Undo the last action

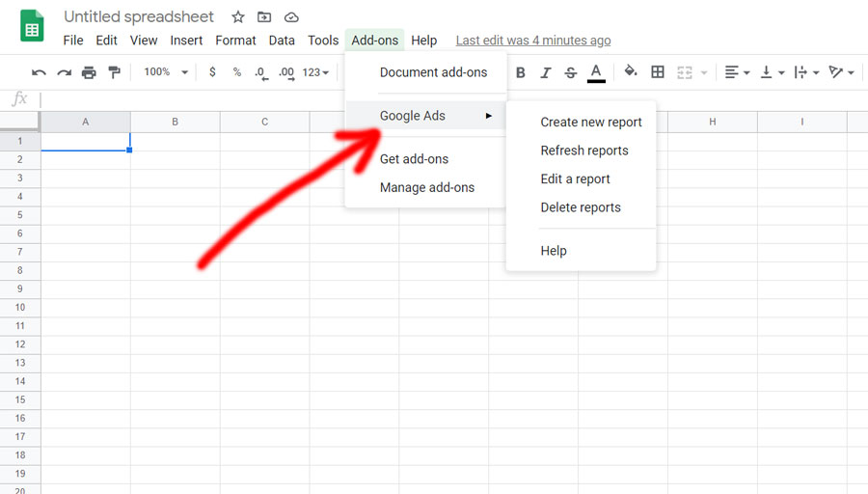tap(39, 72)
